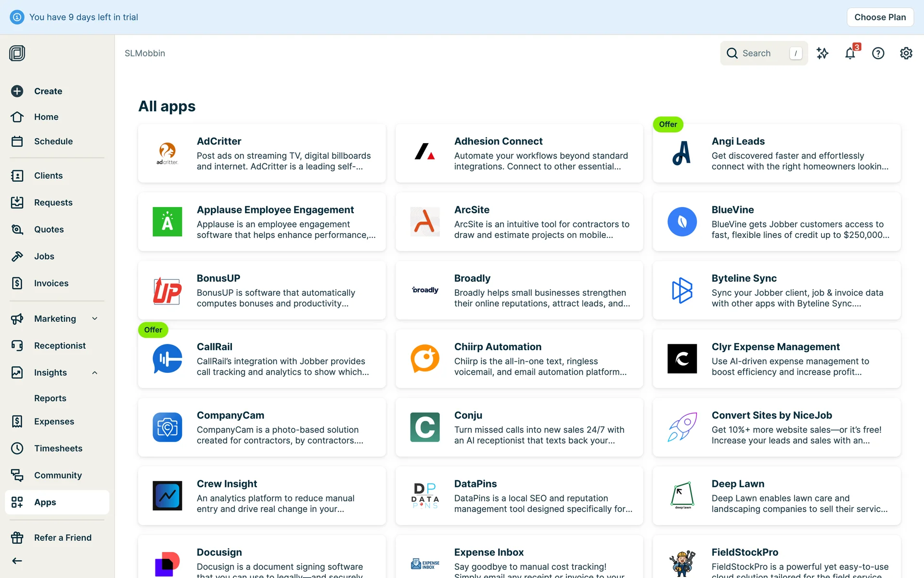Open the BlueVine app logo thumbnail
The width and height of the screenshot is (924, 578).
(x=682, y=222)
